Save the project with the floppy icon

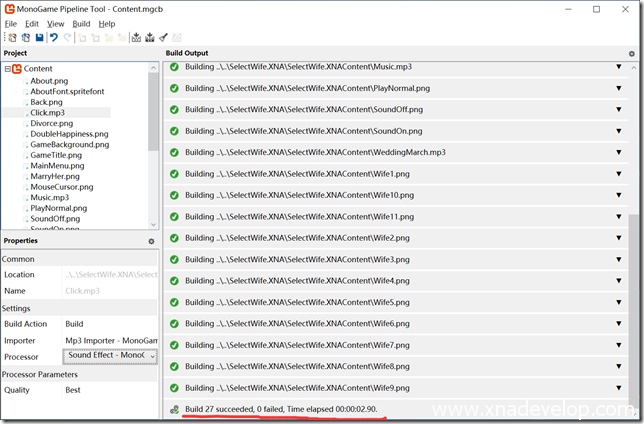[x=38, y=37]
